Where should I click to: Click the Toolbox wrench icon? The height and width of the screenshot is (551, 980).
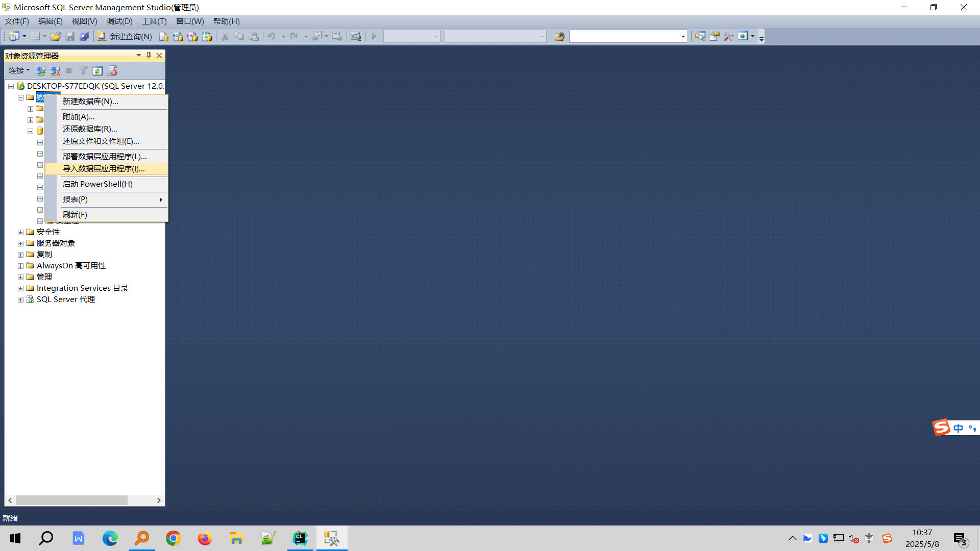click(x=728, y=36)
